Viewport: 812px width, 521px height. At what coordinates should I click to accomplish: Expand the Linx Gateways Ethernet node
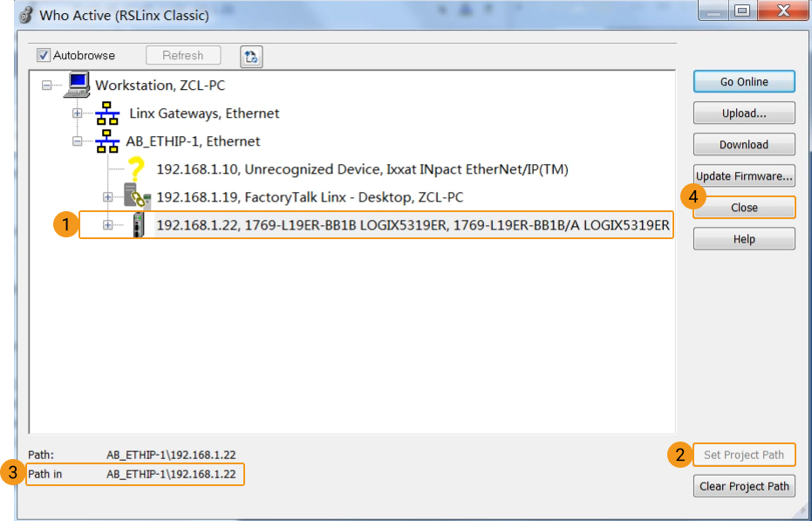click(x=78, y=113)
